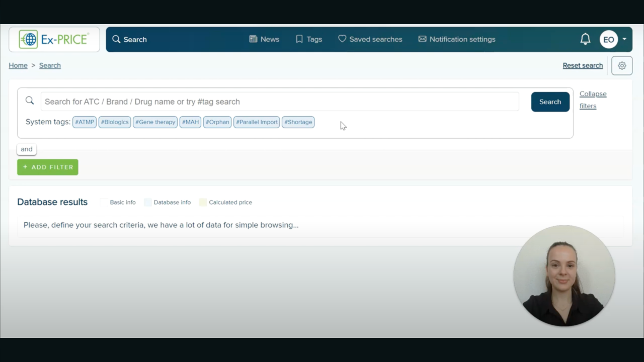The width and height of the screenshot is (644, 362).
Task: Click the Ex-PRICE globe logo
Action: click(x=29, y=39)
